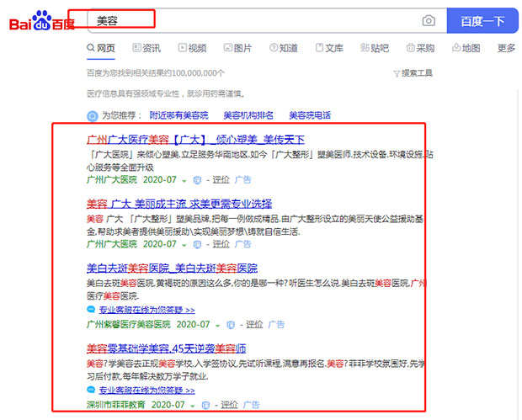Go to the 文库 tab

point(329,48)
